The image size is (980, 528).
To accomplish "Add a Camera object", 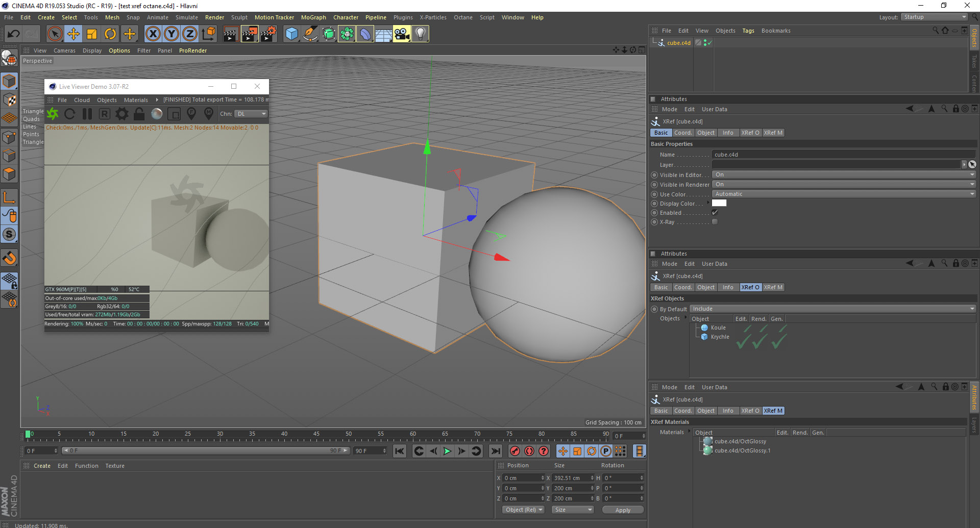I will 402,34.
